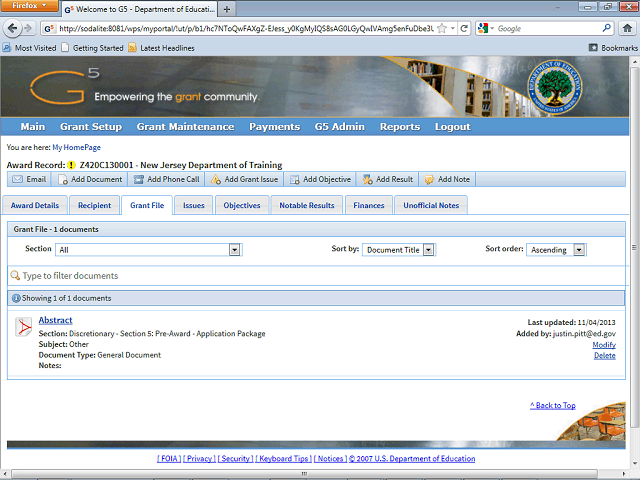This screenshot has width=640, height=480.
Task: Click the Google search box
Action: 548,29
